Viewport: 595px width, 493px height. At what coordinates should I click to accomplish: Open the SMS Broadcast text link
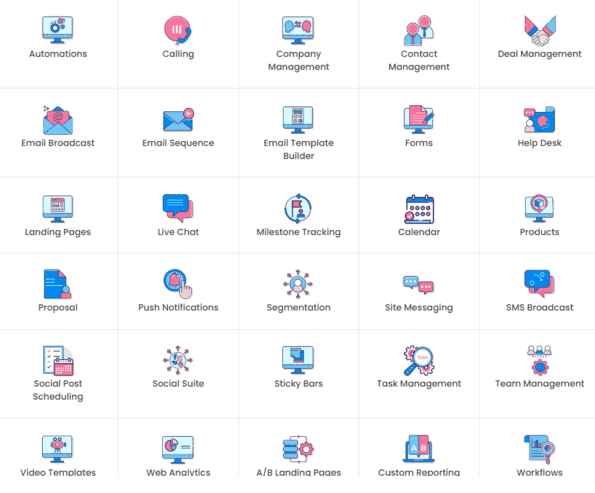(x=539, y=307)
